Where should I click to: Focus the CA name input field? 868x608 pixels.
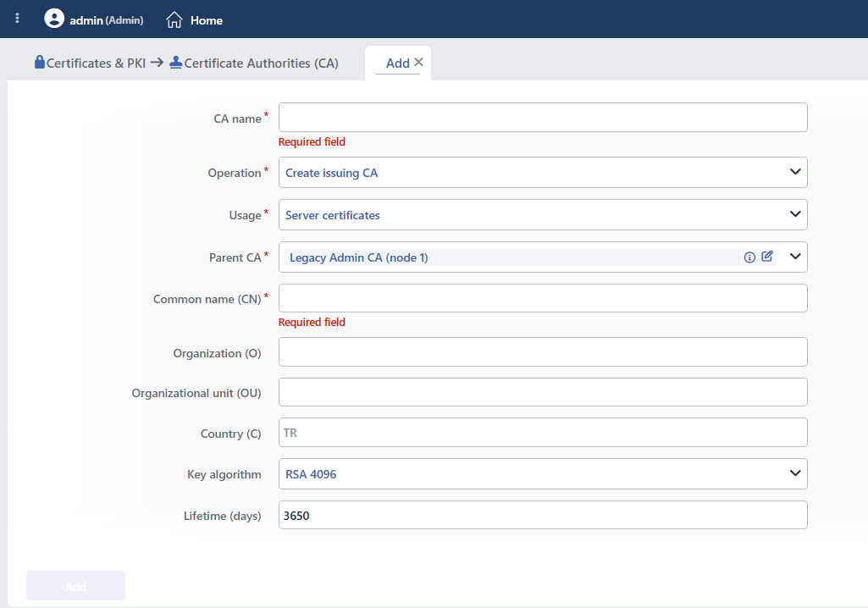click(543, 118)
